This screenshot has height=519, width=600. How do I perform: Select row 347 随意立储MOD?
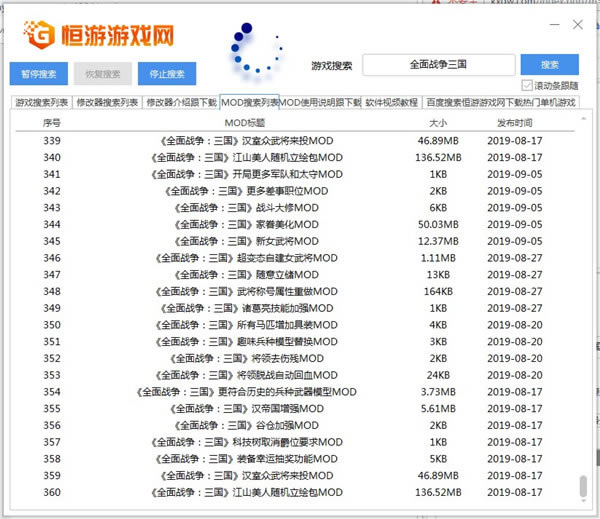295,275
